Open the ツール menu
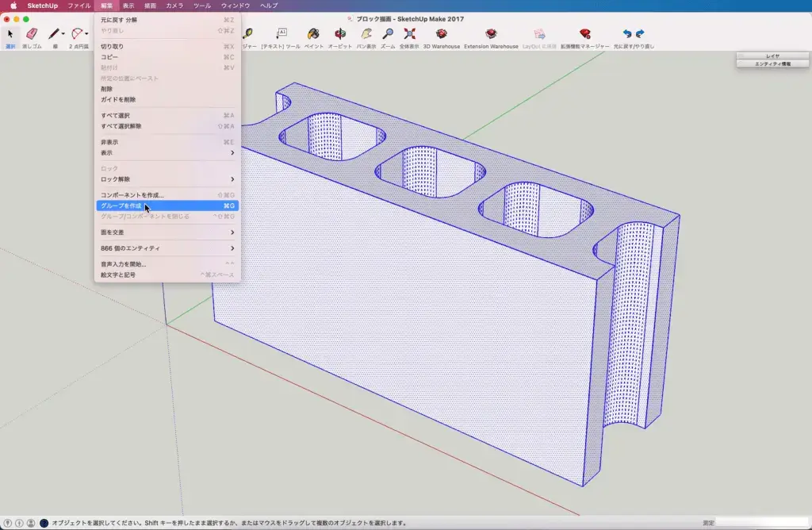The height and width of the screenshot is (530, 812). click(x=202, y=6)
